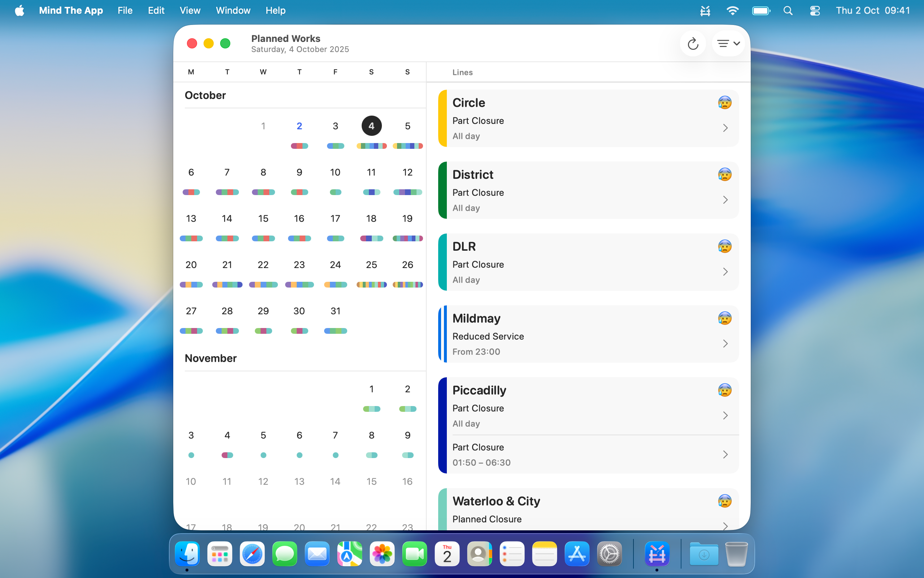Click the worried face on Waterloo & City
This screenshot has height=578, width=924.
click(724, 501)
